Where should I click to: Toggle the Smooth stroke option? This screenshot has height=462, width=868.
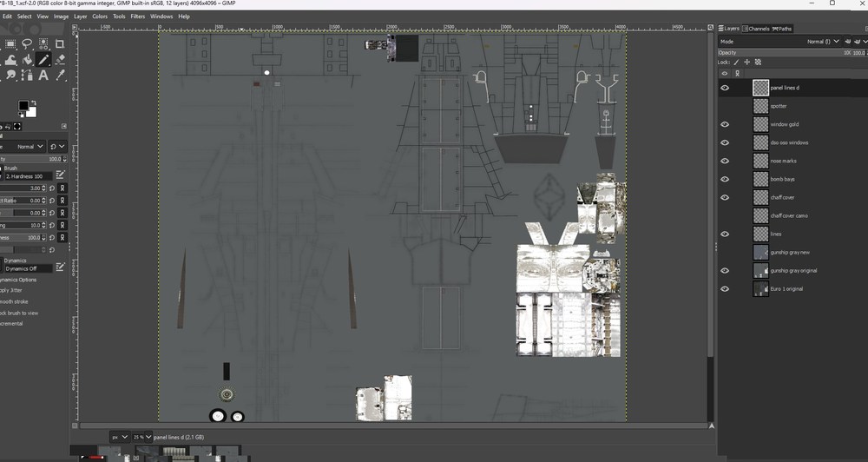click(14, 302)
